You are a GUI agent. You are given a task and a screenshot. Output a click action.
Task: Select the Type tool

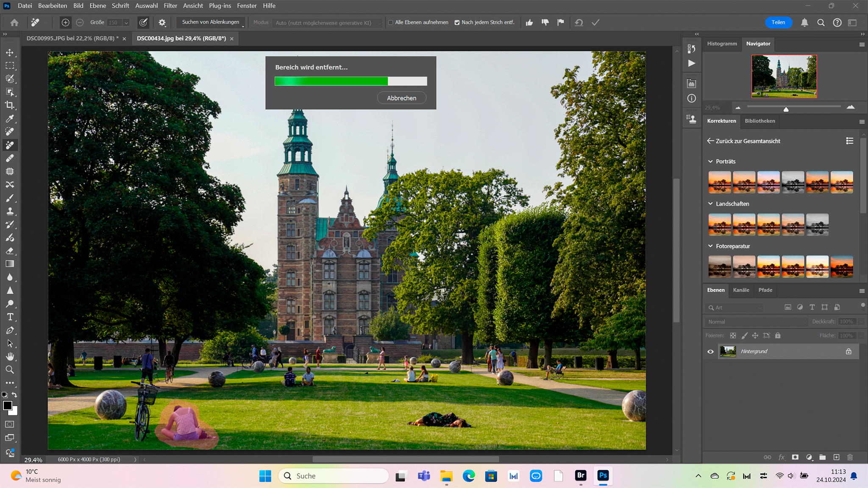click(x=10, y=317)
